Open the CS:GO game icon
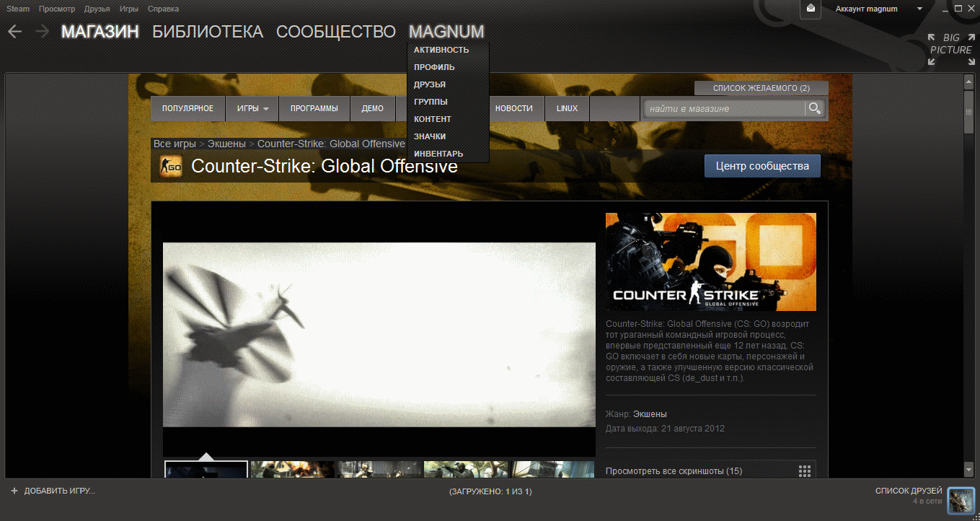Viewport: 980px width, 521px height. point(171,166)
